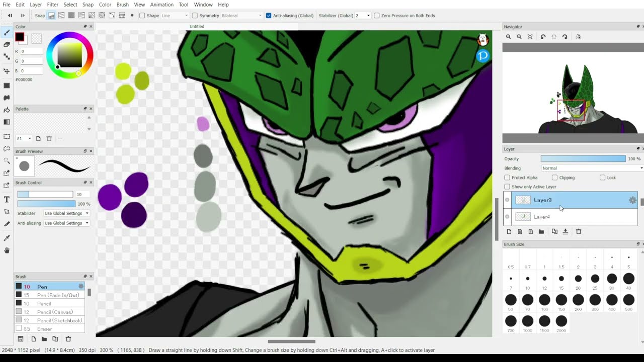Open the palette #1 selector dropdown
The image size is (644, 362).
coord(24,138)
